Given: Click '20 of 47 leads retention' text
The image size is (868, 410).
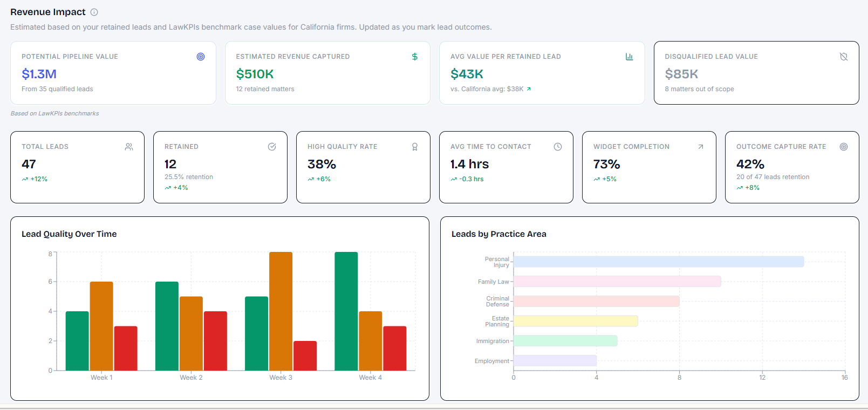Looking at the screenshot, I should (773, 177).
